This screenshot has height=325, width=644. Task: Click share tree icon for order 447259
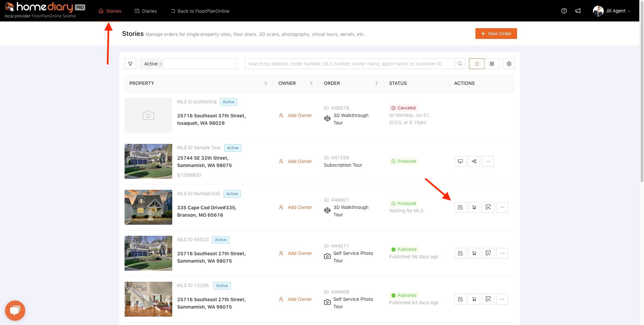pos(474,161)
